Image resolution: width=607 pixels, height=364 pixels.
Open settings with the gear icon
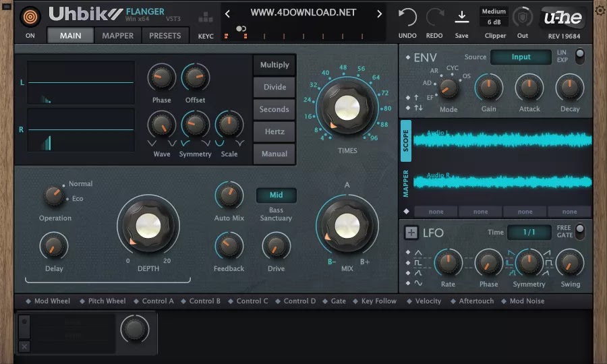[x=600, y=11]
